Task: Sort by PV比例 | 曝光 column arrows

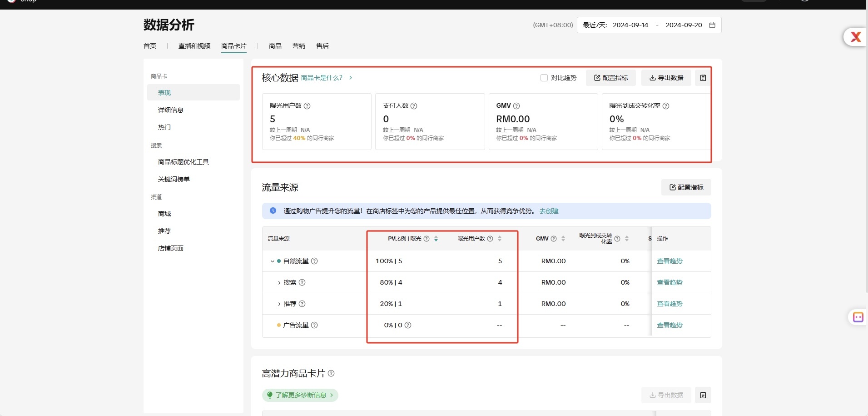Action: coord(436,239)
